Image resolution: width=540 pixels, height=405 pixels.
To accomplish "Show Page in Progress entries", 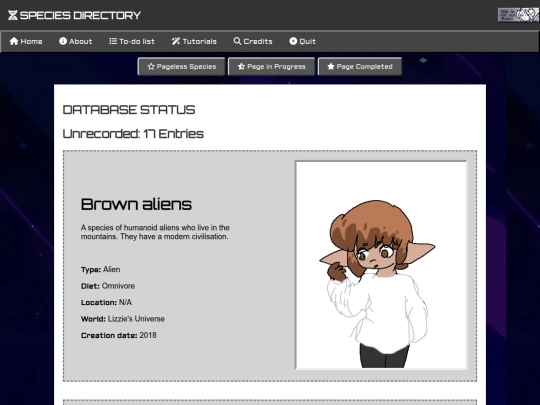I will 271,66.
